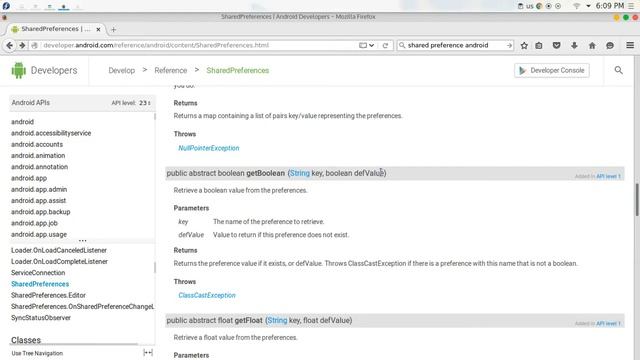The image size is (640, 360).
Task: Go back using browser back arrow
Action: [9, 45]
